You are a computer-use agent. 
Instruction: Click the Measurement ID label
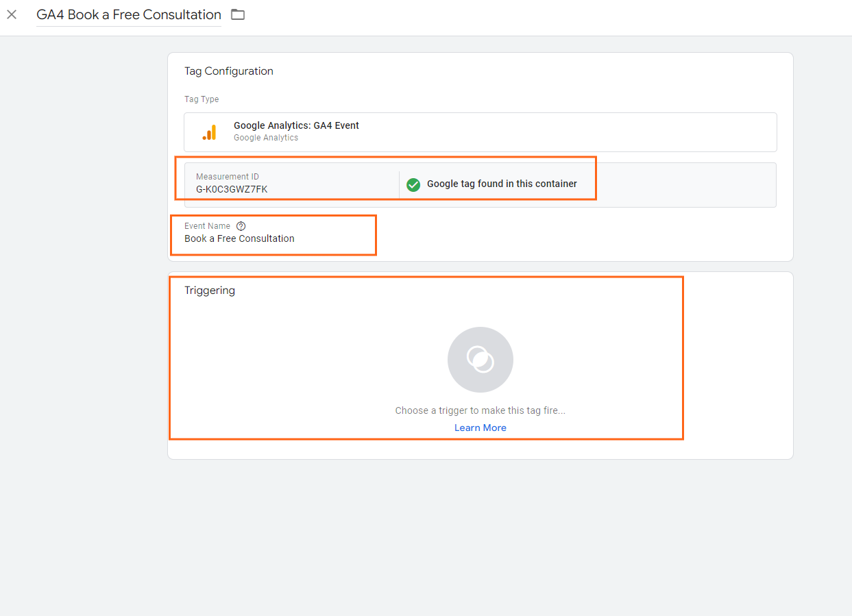point(228,177)
